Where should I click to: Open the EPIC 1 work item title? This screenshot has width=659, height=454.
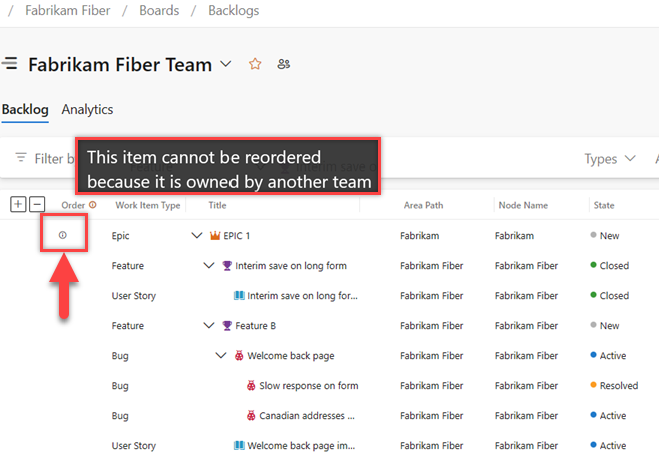pos(237,235)
